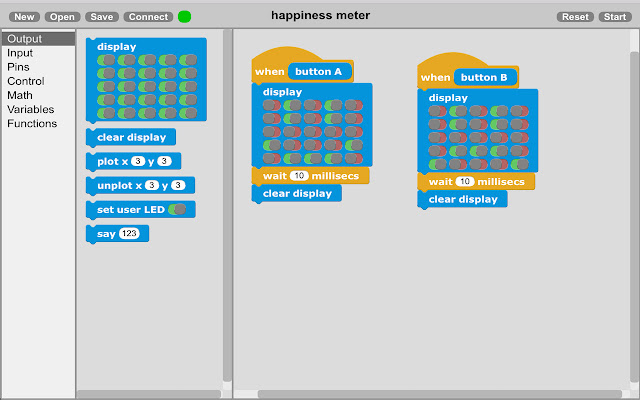Edit the wait value under button A
The height and width of the screenshot is (400, 640).
coord(299,176)
